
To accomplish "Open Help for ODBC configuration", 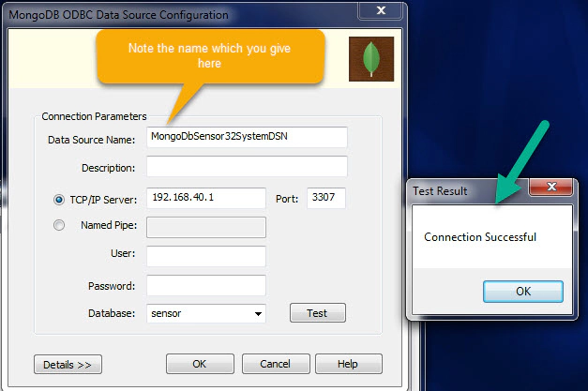I will [349, 364].
